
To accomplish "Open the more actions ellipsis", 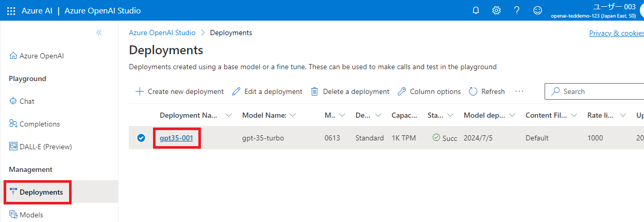I will (519, 91).
